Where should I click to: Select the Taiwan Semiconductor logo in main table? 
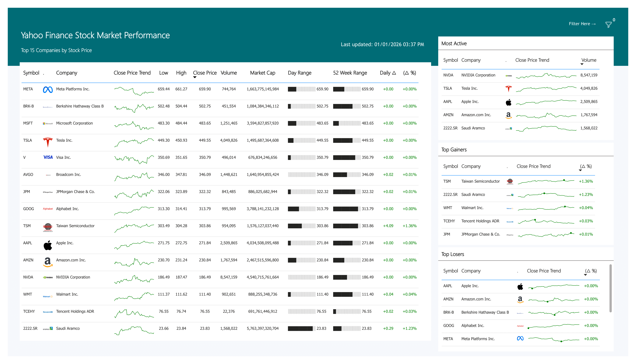[x=48, y=228]
